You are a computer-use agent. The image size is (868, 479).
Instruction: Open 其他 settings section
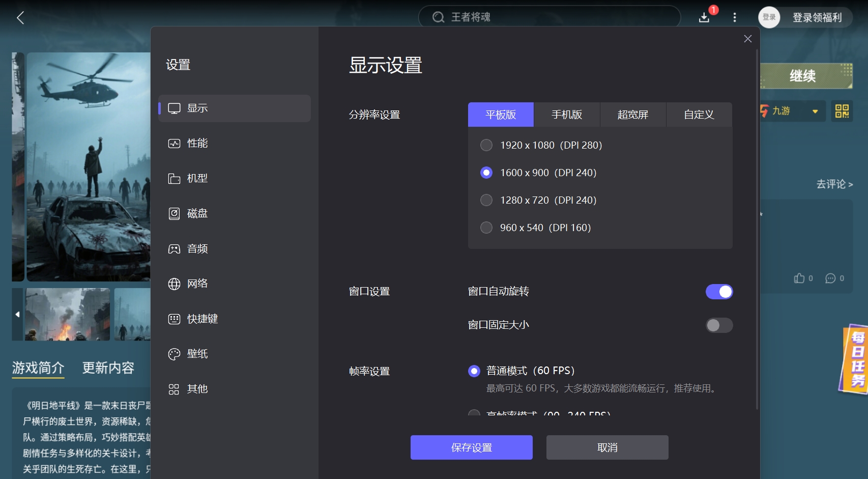(x=235, y=389)
